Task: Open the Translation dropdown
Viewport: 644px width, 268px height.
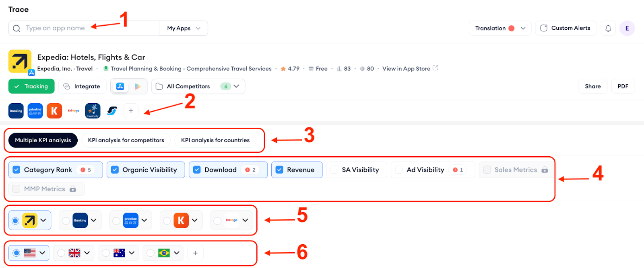Action: (500, 28)
